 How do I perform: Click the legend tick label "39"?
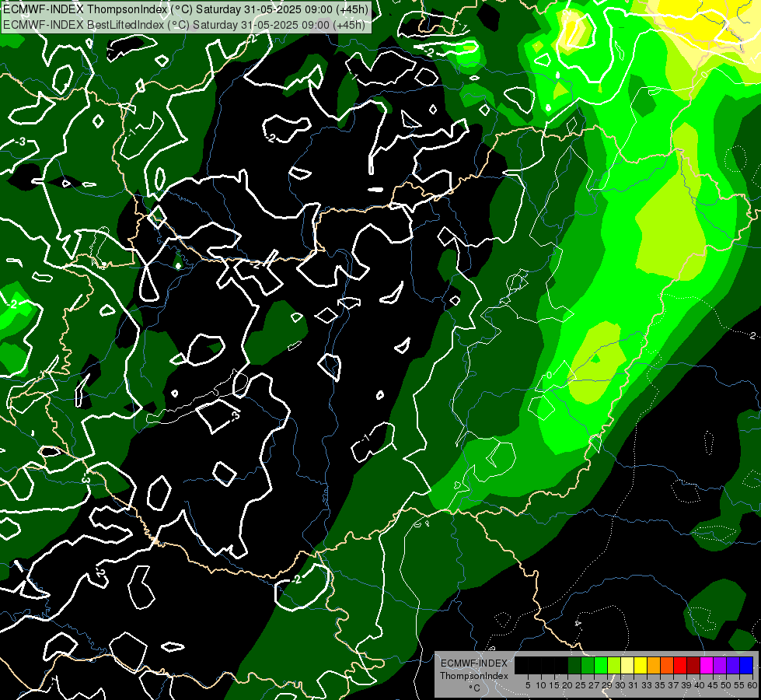686,685
